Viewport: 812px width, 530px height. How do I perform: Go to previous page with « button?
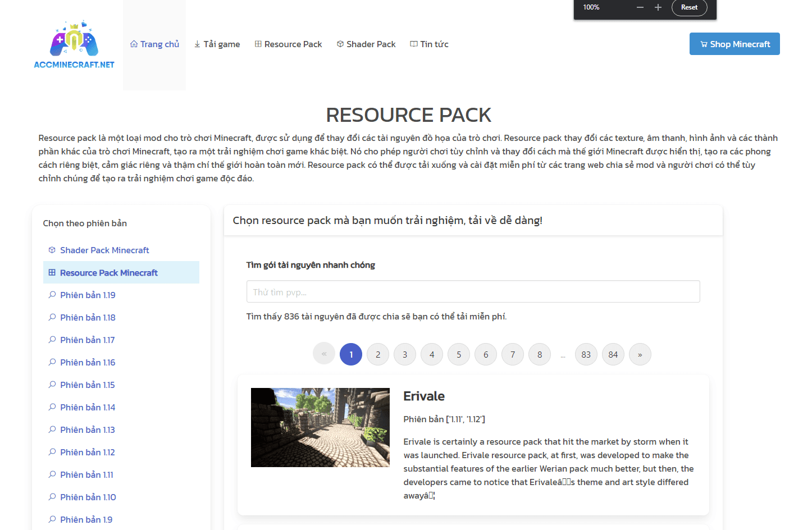tap(324, 354)
